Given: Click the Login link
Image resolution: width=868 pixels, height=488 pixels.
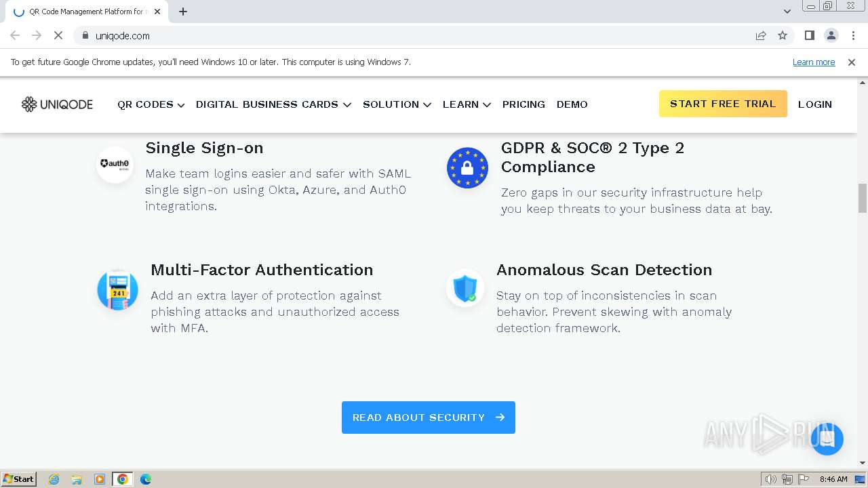Looking at the screenshot, I should [815, 104].
